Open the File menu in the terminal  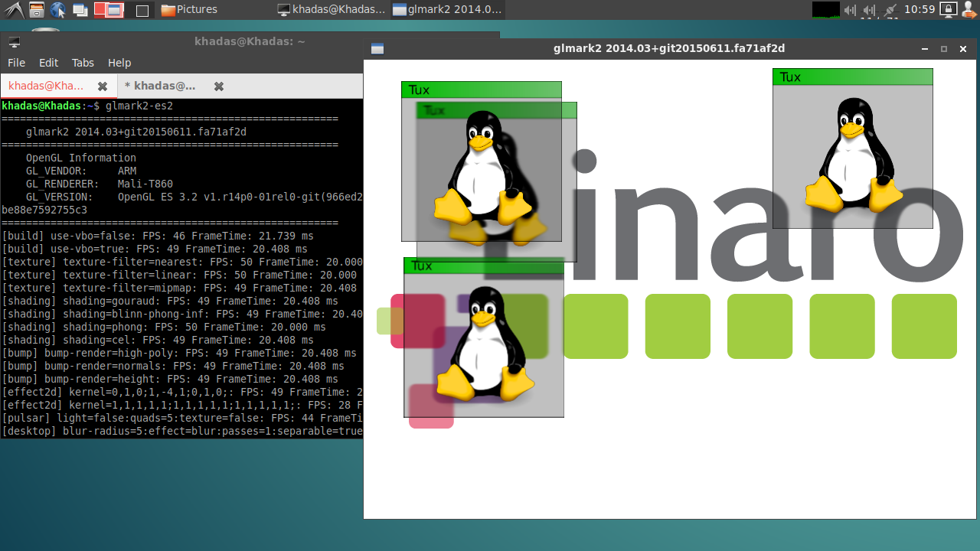(x=16, y=63)
